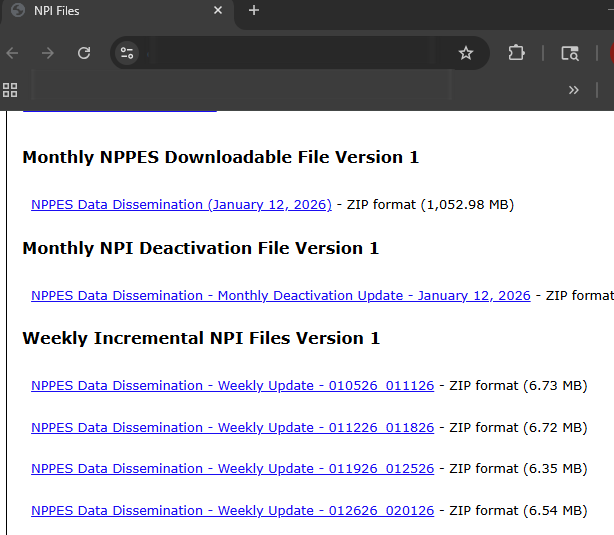Viewport: 614px width, 535px height.
Task: Bookmark this page with the star
Action: click(466, 53)
